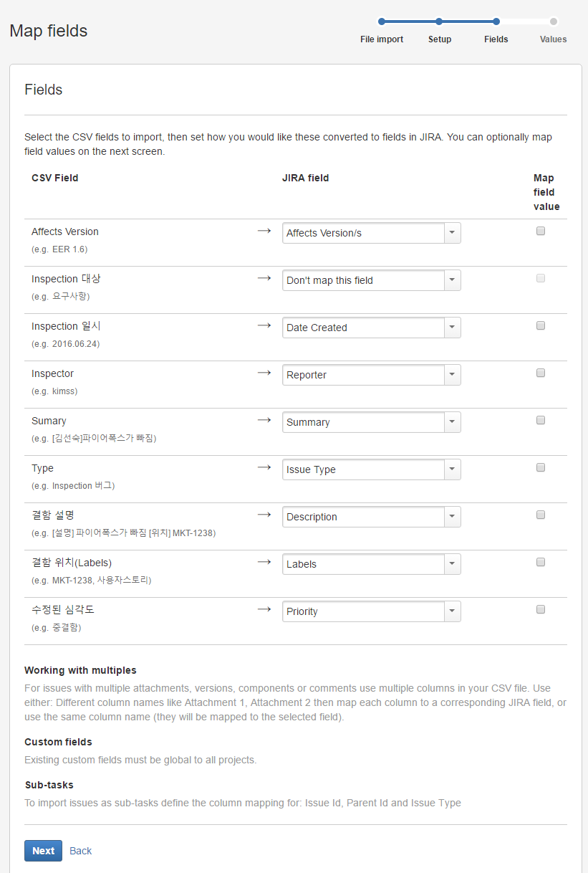Viewport: 588px width, 873px height.
Task: Click the Next button
Action: click(43, 851)
